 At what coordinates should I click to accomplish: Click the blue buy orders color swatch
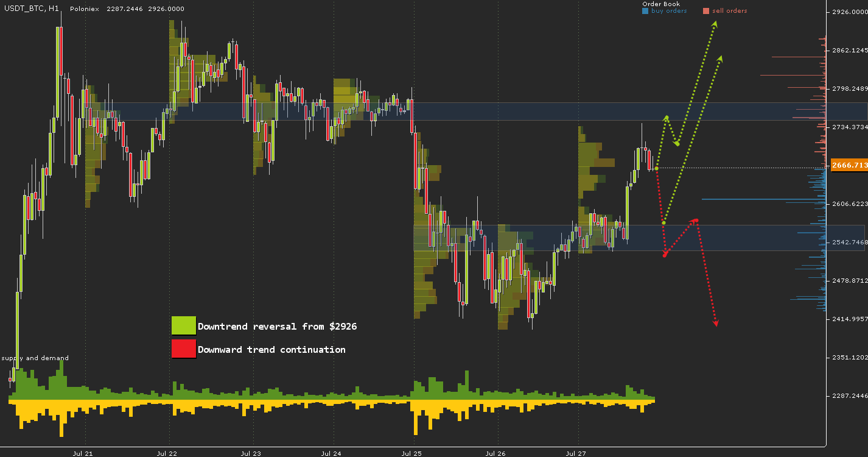645,11
